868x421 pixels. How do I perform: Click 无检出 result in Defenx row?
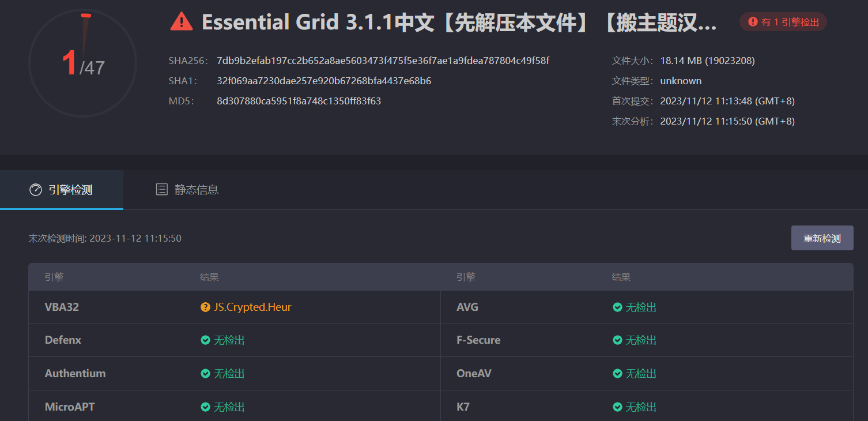[229, 340]
